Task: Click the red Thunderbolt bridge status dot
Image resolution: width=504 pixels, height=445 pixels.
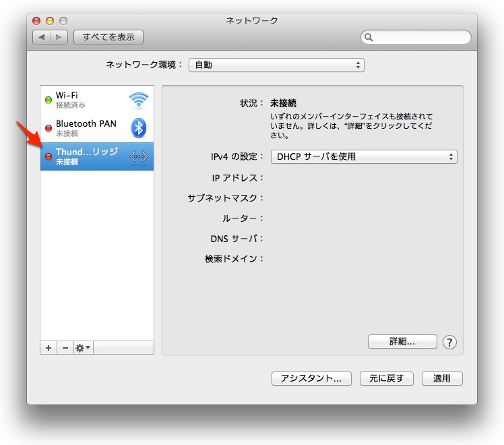Action: click(49, 156)
